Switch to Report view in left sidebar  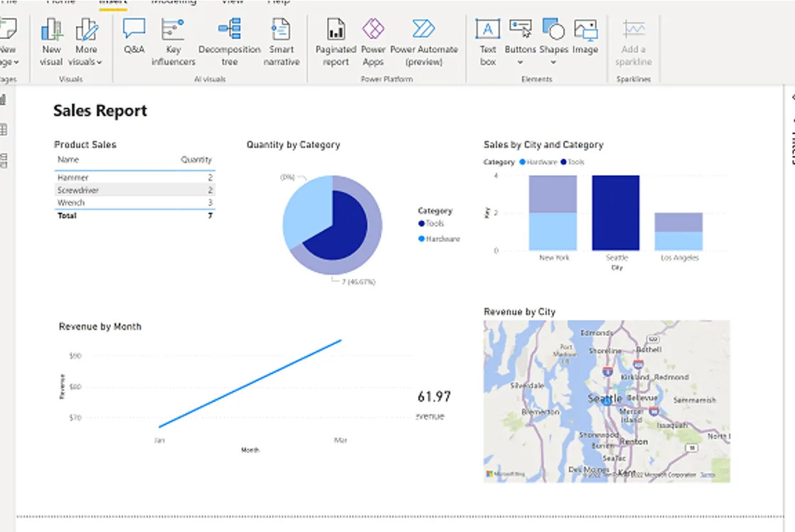3,100
